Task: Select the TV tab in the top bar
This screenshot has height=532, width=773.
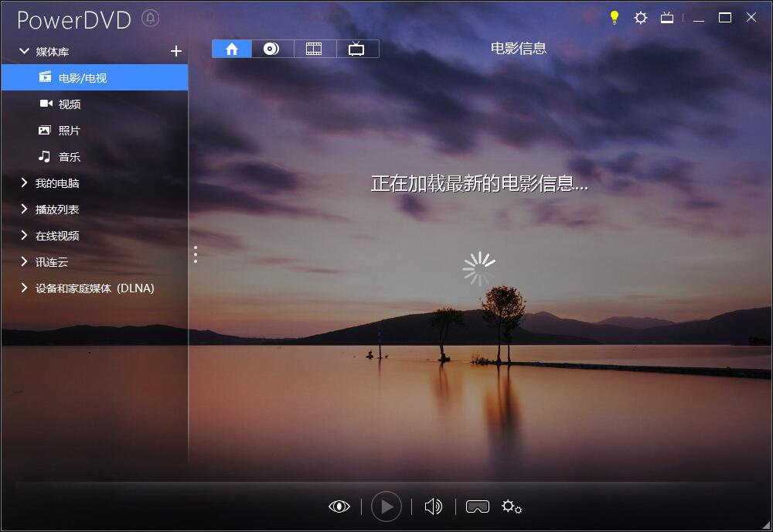Action: pyautogui.click(x=358, y=48)
